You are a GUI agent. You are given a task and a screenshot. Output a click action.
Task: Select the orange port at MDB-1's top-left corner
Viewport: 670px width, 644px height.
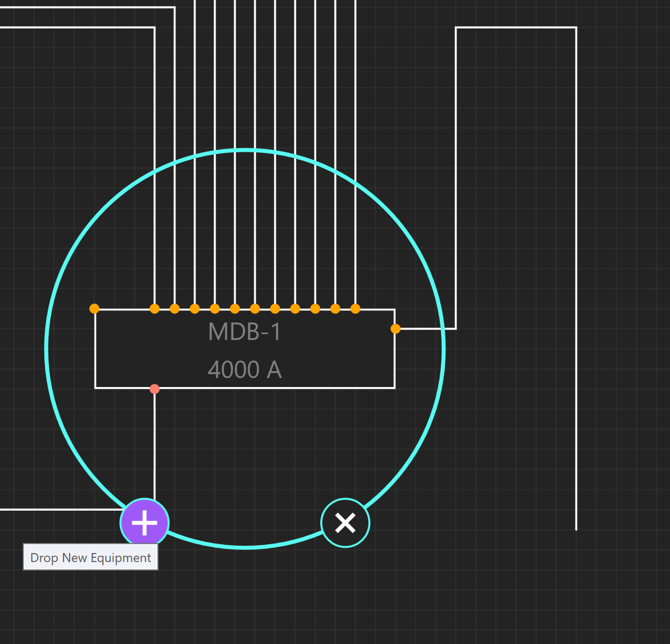coord(95,309)
